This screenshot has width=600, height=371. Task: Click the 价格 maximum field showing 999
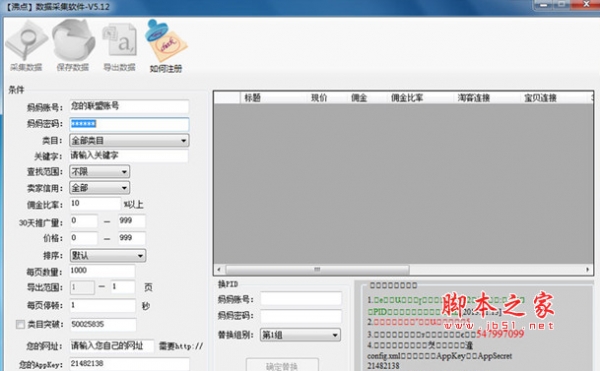tap(132, 238)
